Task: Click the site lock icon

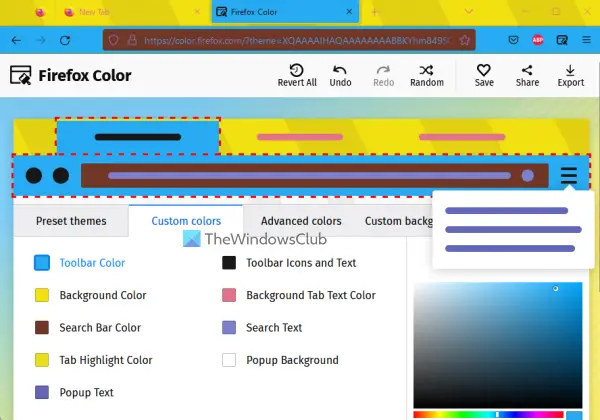Action: tap(132, 40)
